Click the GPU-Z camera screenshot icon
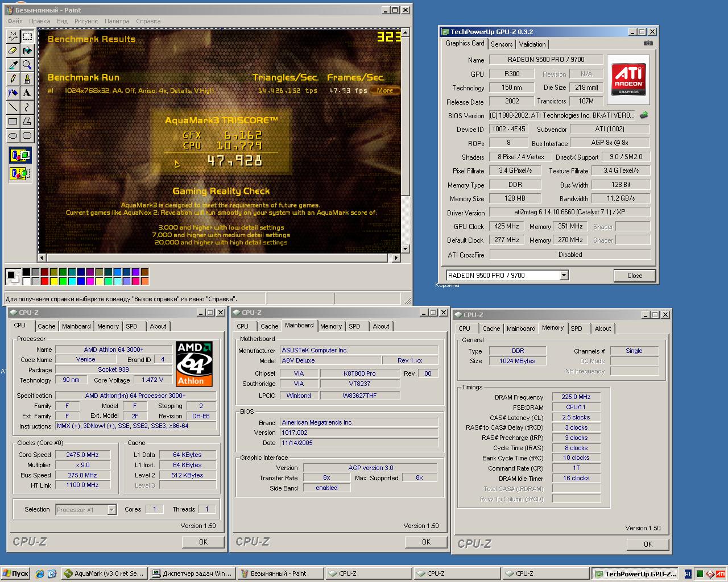 pyautogui.click(x=648, y=43)
